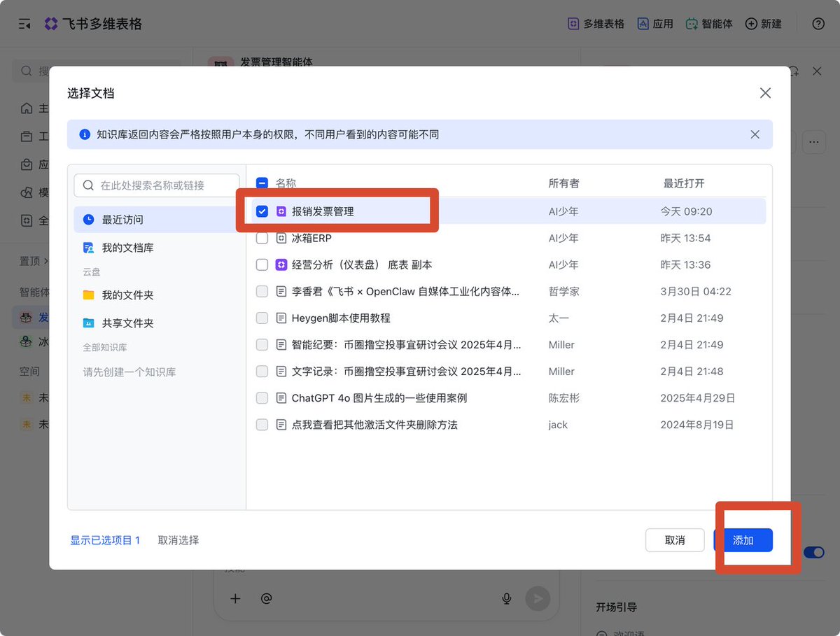This screenshot has height=636, width=840.
Task: Click the 所有者 column header
Action: point(563,183)
